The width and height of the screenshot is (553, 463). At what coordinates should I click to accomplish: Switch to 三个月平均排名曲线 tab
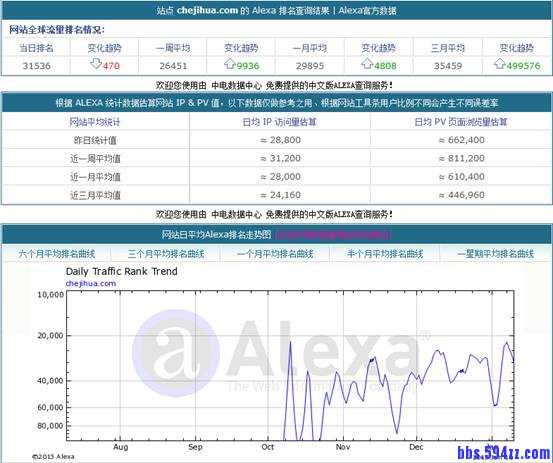point(166,254)
